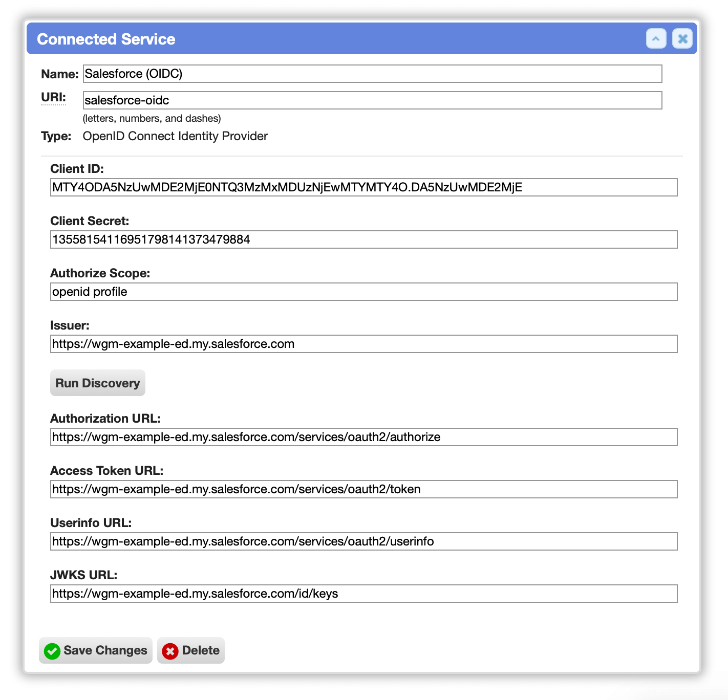Image resolution: width=728 pixels, height=700 pixels.
Task: Collapse the Connected Service panel with the chevron icon
Action: coord(656,38)
